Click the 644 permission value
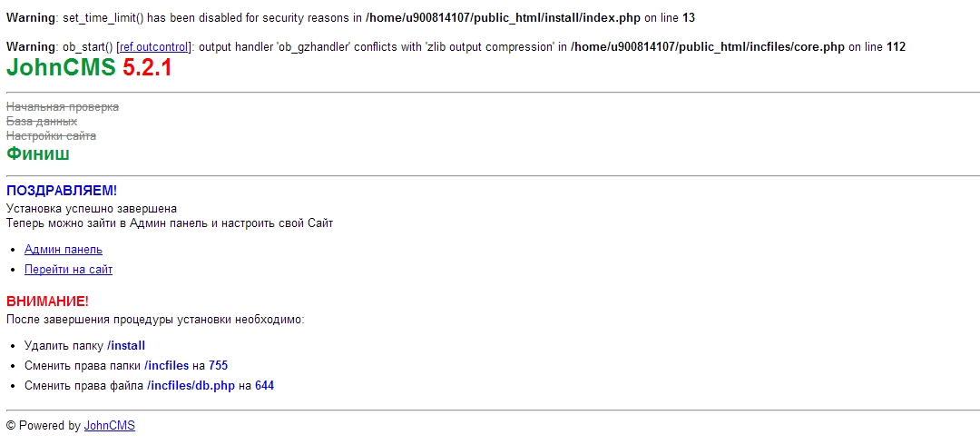980x445 pixels. coord(264,386)
